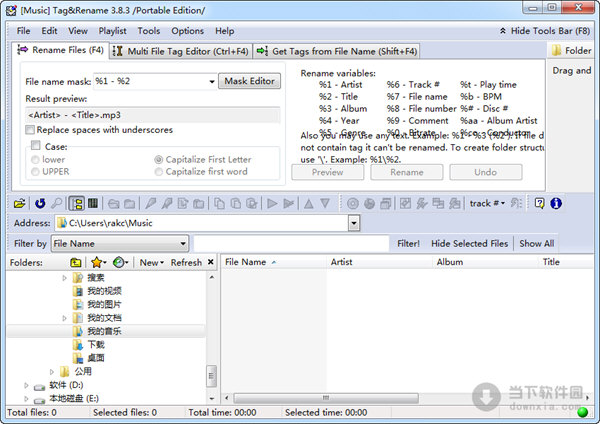Click the Preview button
This screenshot has height=424, width=600.
click(328, 172)
